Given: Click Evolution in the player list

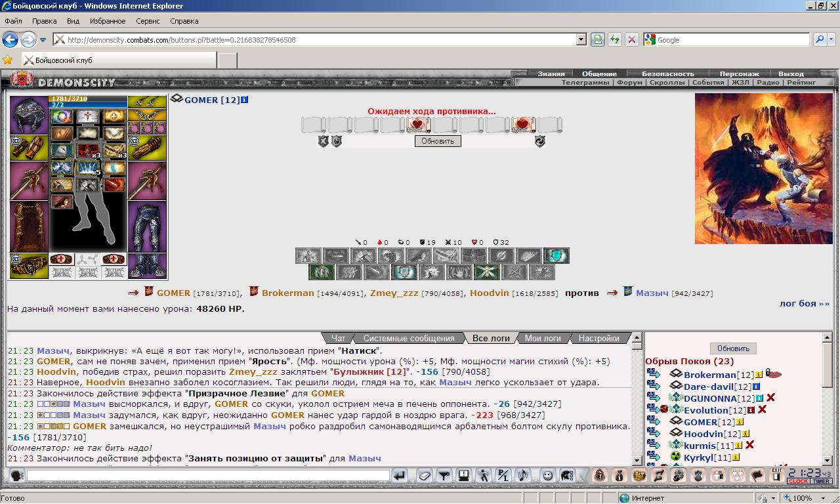Looking at the screenshot, I should click(706, 410).
